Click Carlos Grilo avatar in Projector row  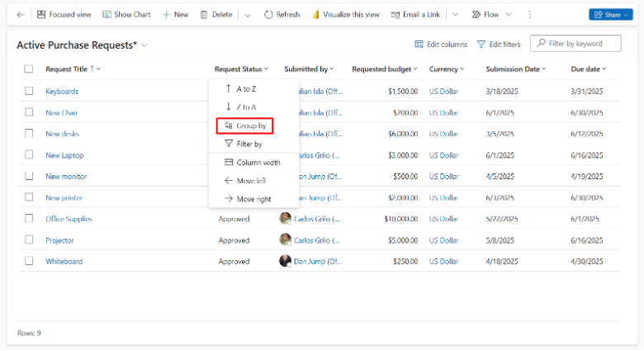click(285, 240)
